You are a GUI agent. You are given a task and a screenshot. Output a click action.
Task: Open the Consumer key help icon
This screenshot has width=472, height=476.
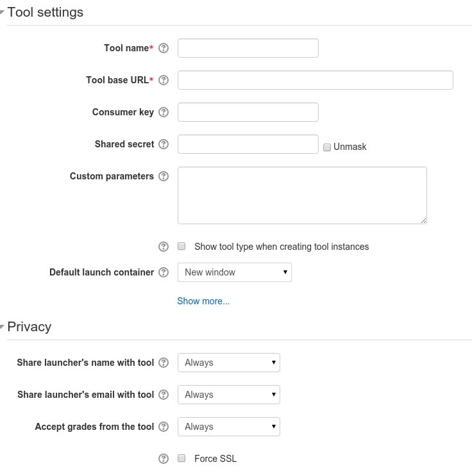(x=164, y=112)
